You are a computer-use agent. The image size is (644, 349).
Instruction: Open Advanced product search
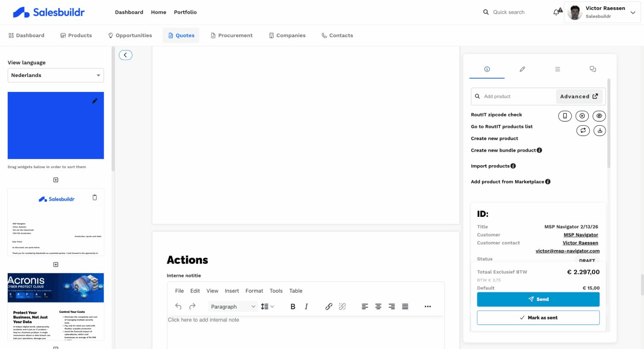coord(579,97)
